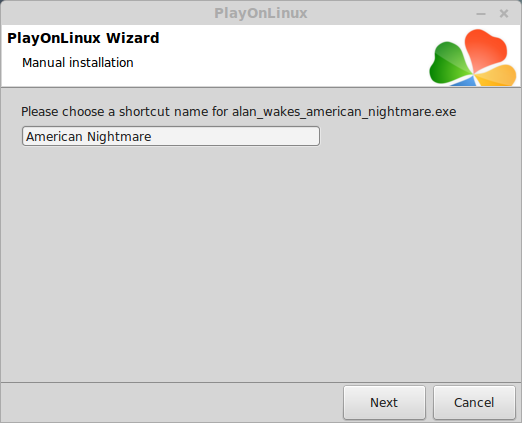Place cursor on the word 'American' in field
The width and height of the screenshot is (522, 423).
pyautogui.click(x=54, y=137)
